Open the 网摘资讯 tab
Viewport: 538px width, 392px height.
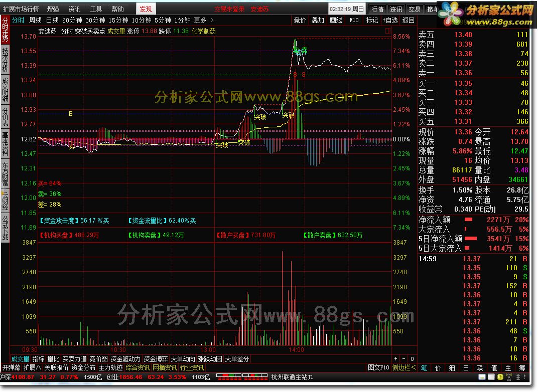click(165, 367)
